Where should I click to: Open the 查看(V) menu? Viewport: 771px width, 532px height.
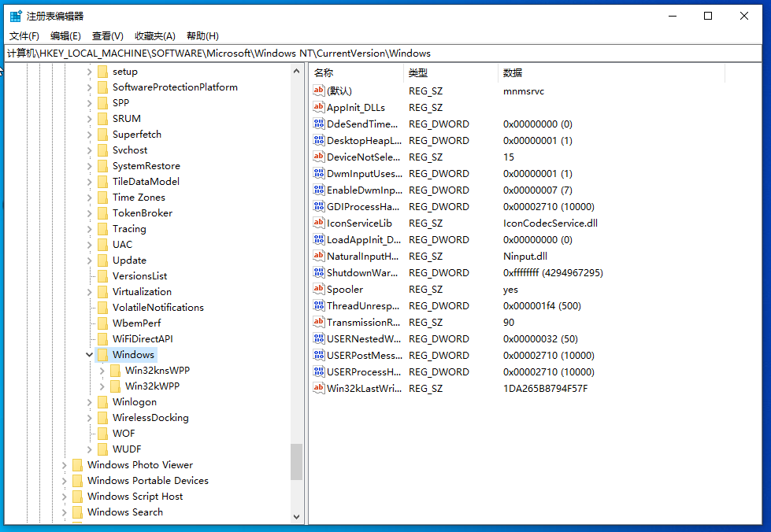(x=108, y=36)
